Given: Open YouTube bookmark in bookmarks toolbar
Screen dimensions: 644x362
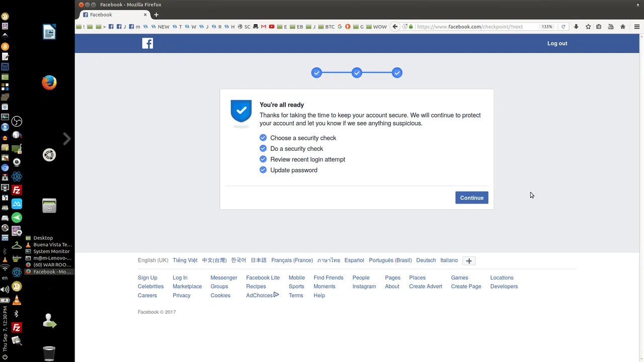Looking at the screenshot, I should [272, 27].
